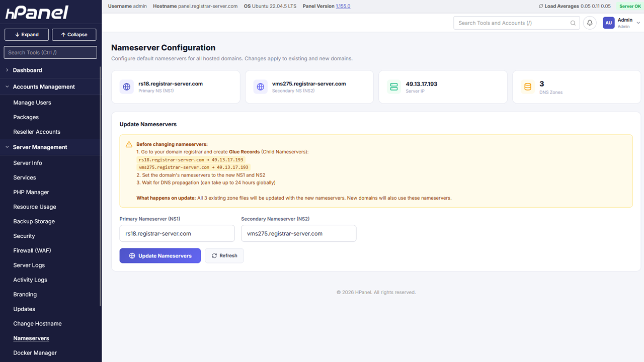View Resource Usage
The height and width of the screenshot is (362, 644).
(x=35, y=207)
